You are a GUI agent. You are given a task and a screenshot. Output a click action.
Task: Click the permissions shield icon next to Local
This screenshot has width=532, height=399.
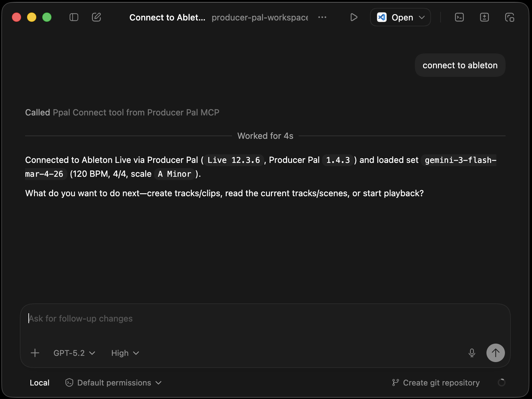click(69, 383)
